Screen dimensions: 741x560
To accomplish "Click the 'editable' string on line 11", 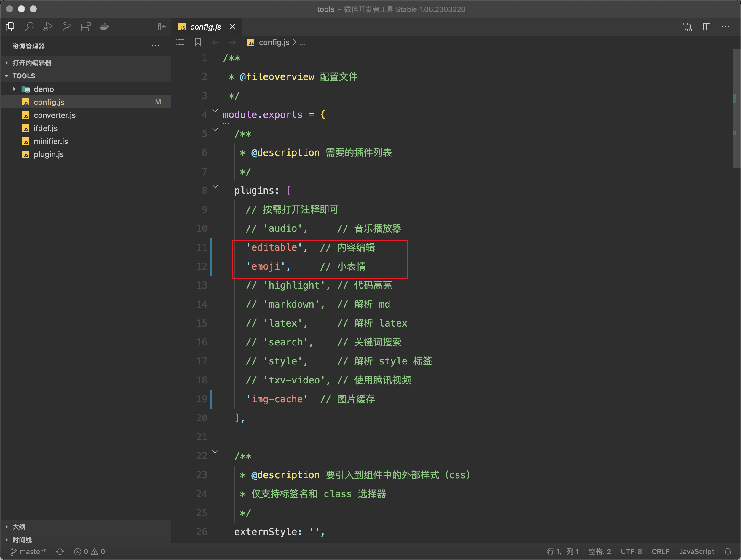I will tap(274, 247).
